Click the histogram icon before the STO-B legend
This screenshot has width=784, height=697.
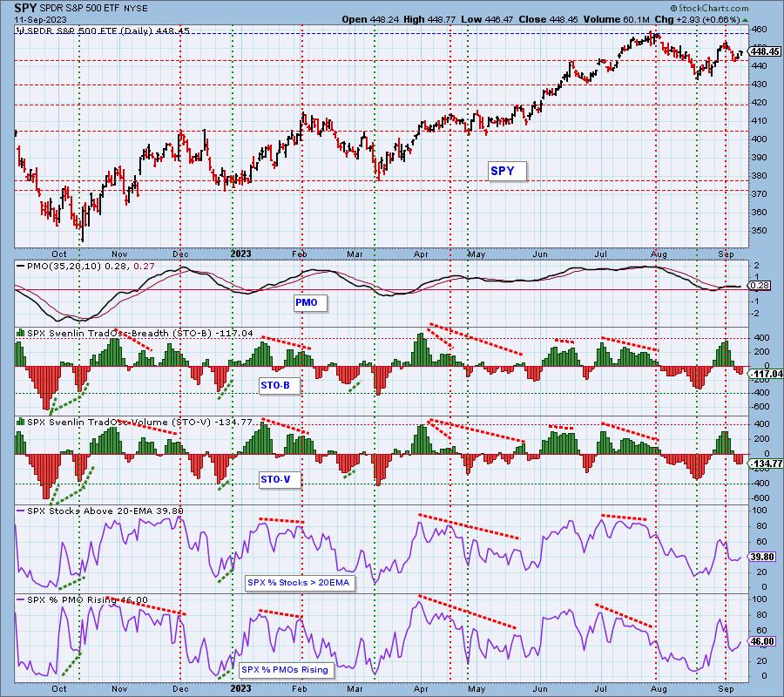coord(21,333)
